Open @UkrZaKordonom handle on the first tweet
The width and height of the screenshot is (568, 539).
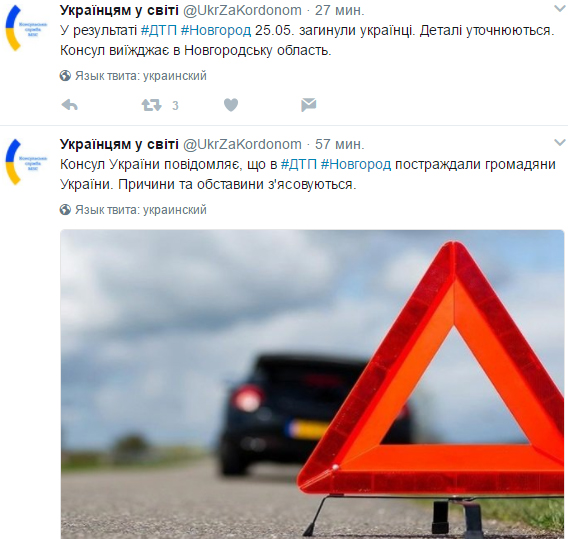(242, 10)
